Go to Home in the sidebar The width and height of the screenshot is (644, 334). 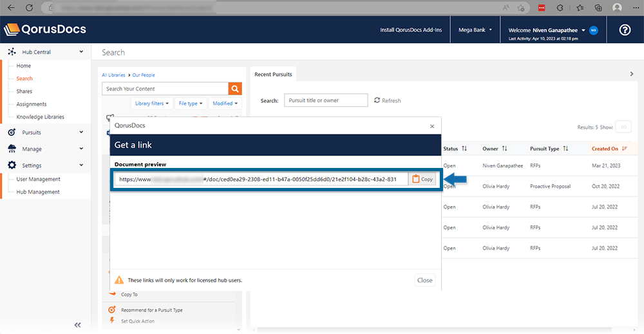point(24,66)
